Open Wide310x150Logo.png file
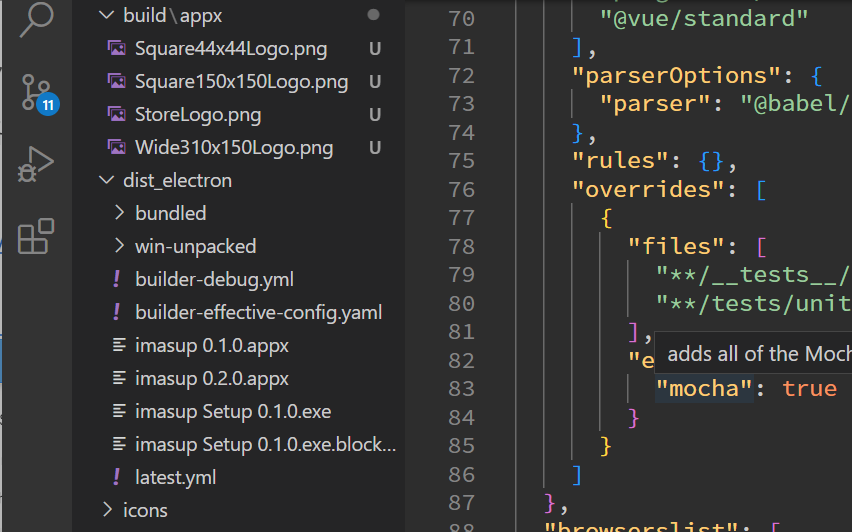This screenshot has height=532, width=852. point(234,148)
